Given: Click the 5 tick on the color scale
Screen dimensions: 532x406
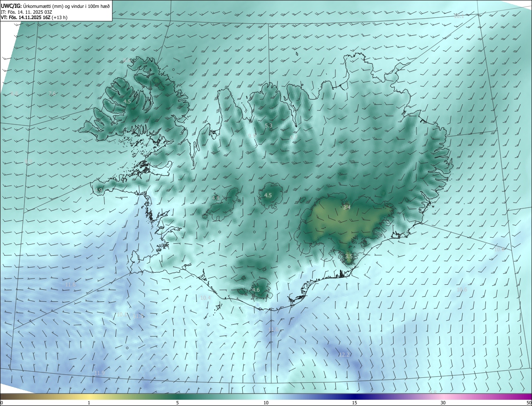Looking at the screenshot, I should coord(177,403).
